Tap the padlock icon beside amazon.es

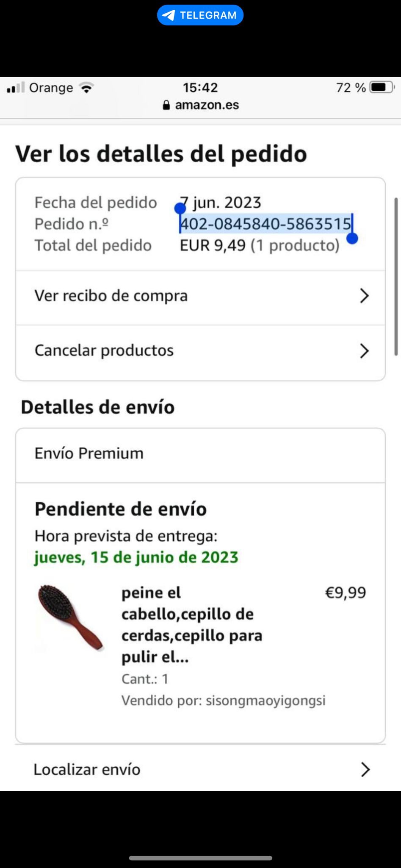[166, 105]
